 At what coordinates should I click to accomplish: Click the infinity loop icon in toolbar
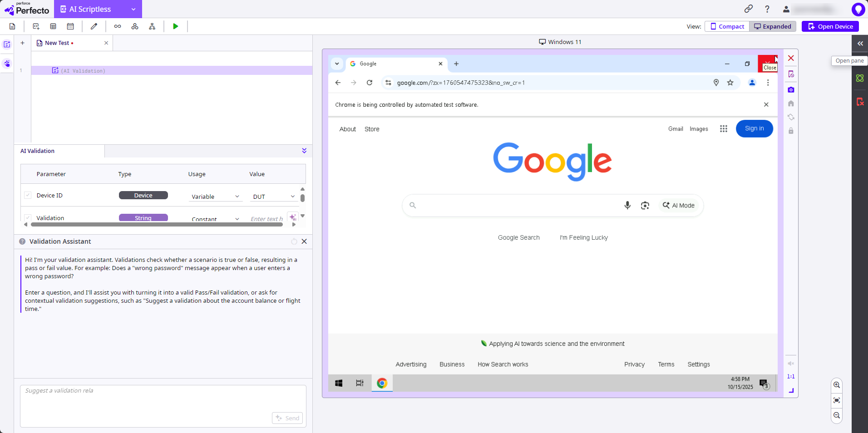118,26
